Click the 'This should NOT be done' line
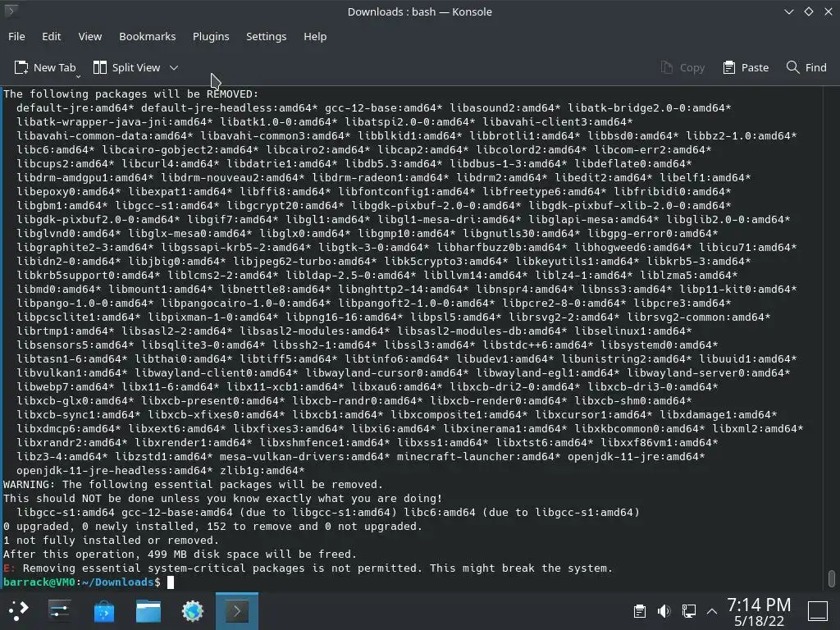Viewport: 840px width, 630px height. [223, 498]
